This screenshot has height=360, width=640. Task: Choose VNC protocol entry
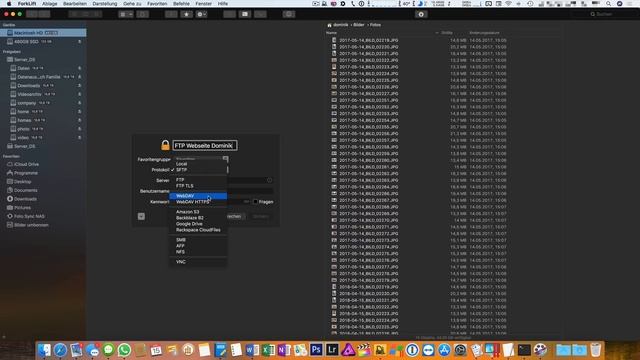198,262
